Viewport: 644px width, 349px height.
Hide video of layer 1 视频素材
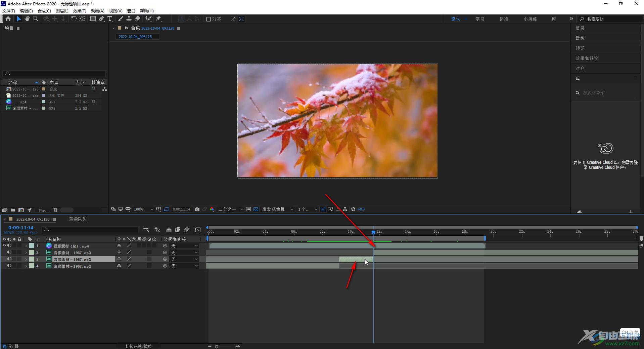point(4,246)
